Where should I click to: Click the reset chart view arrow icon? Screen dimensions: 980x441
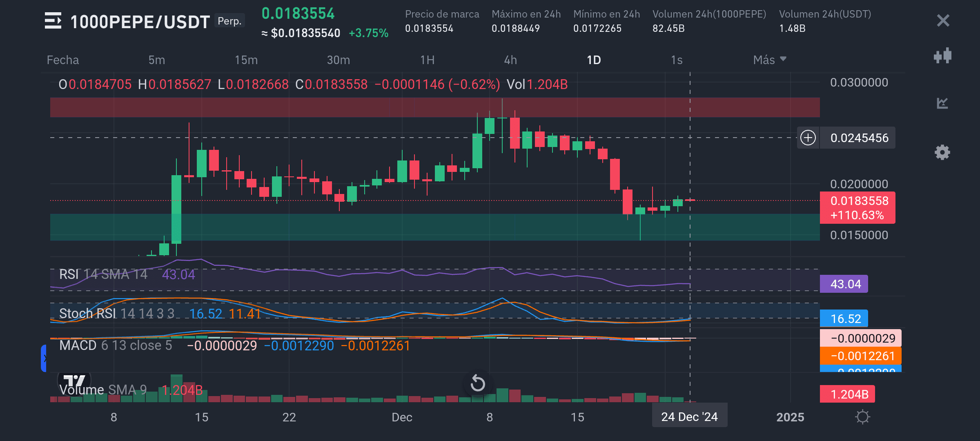coord(478,383)
